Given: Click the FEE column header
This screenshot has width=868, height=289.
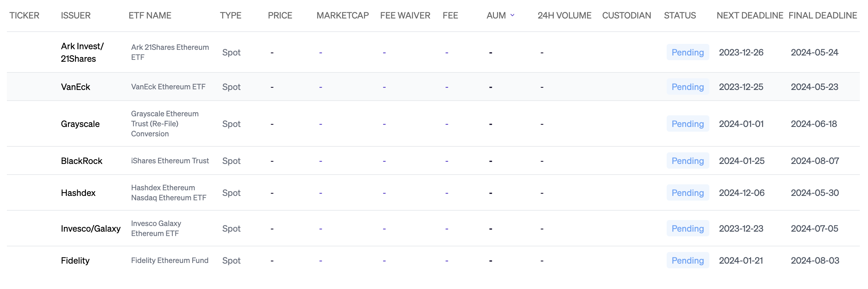Looking at the screenshot, I should click(x=450, y=15).
